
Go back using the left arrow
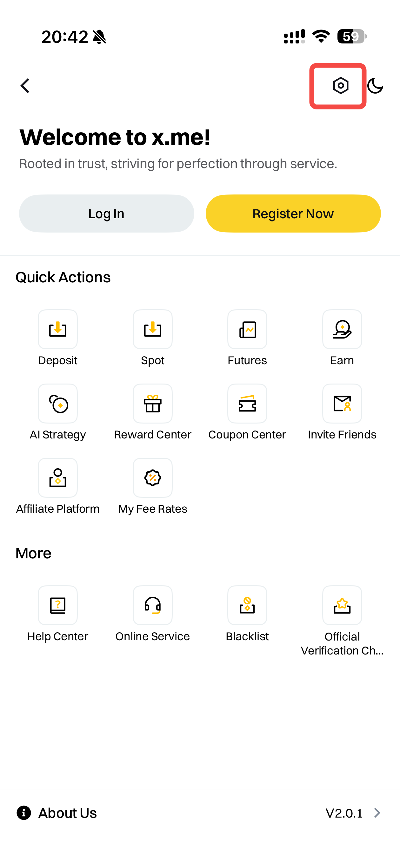[x=25, y=86]
